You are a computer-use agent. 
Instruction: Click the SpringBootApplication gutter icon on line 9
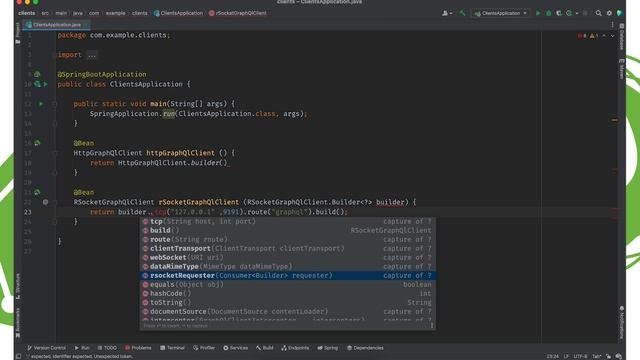coord(37,74)
